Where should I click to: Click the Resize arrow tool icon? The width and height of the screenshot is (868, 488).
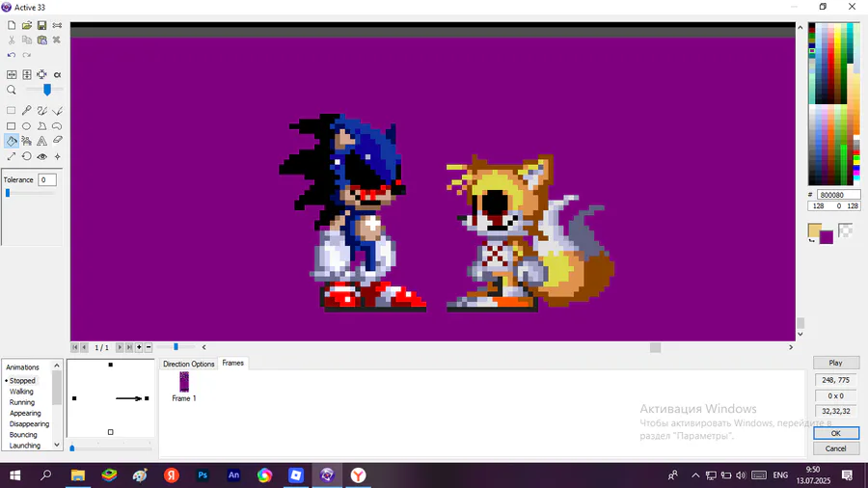(x=11, y=156)
